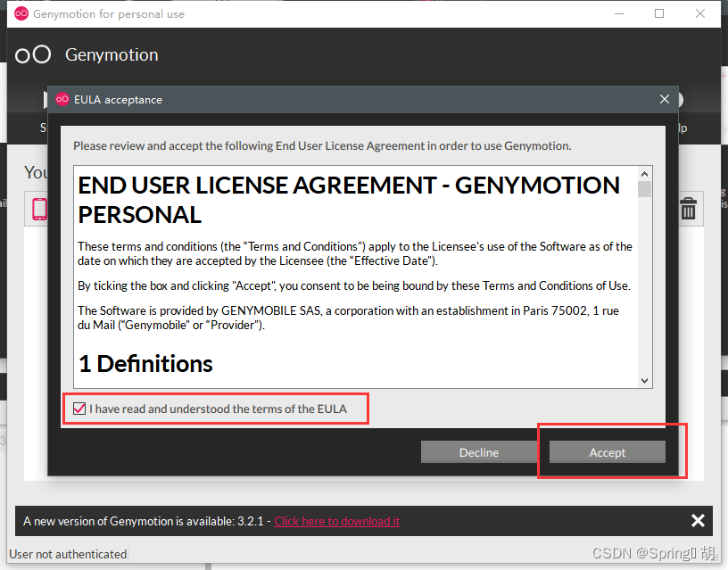Close the Genymotion main window
This screenshot has width=728, height=570.
pos(700,14)
